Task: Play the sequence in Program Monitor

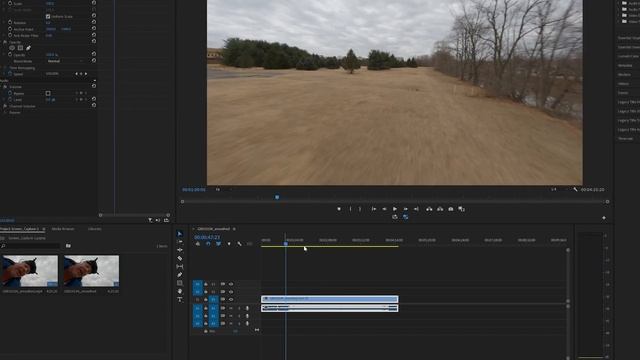Action: [x=395, y=209]
